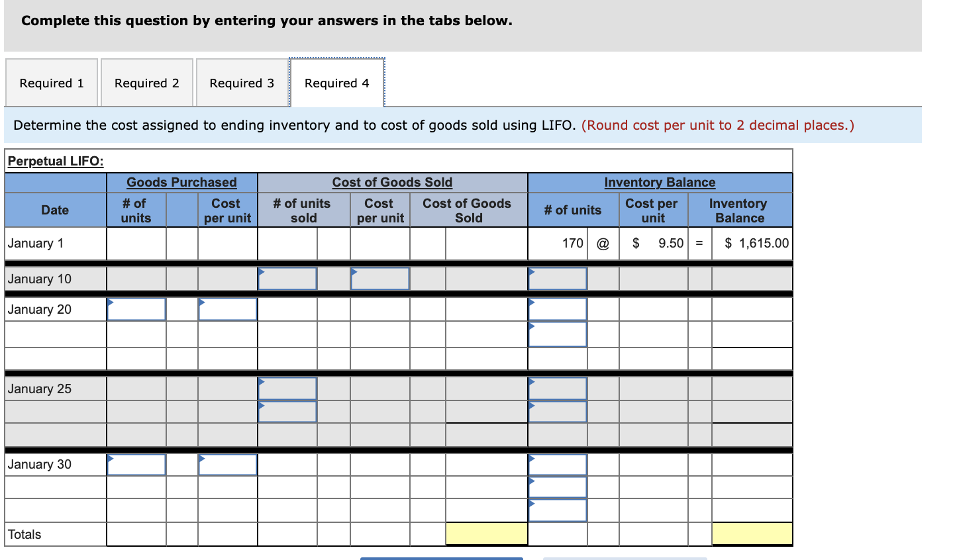Click January 10 inventory units field
Screen dimensions: 955x560
558,279
